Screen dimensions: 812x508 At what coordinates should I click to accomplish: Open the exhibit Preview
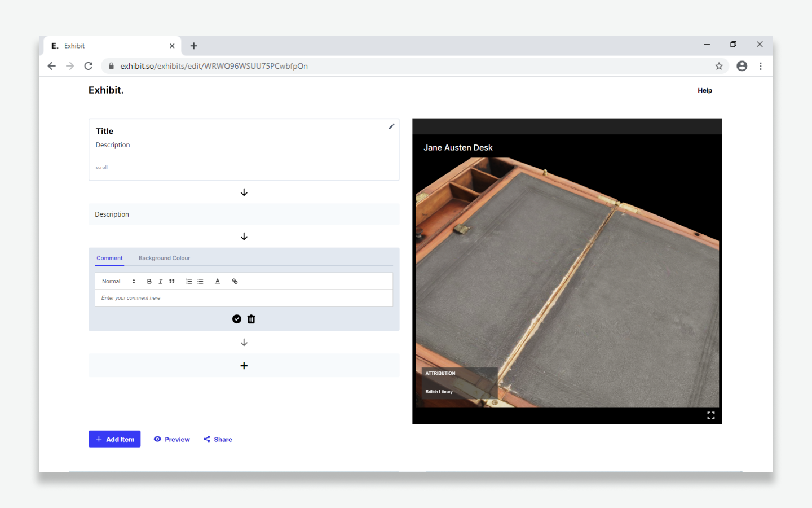point(172,439)
